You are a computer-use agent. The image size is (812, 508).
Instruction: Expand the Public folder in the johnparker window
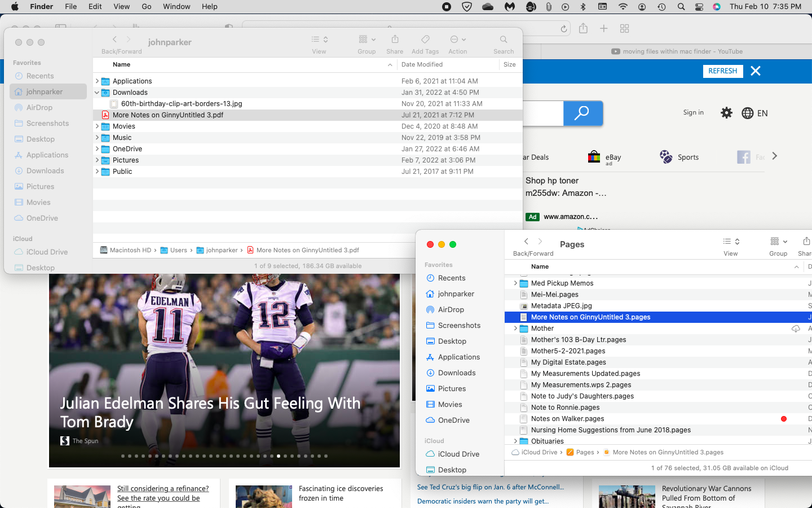pos(97,172)
